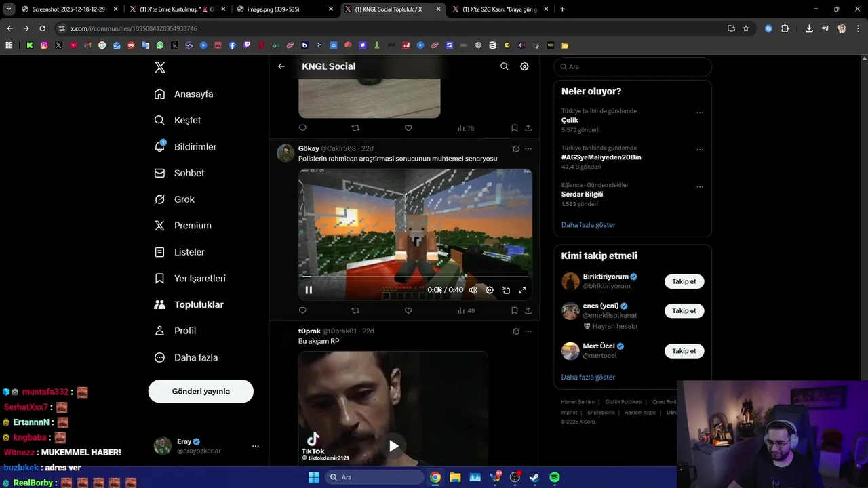Show more follow suggestions link

(x=588, y=377)
